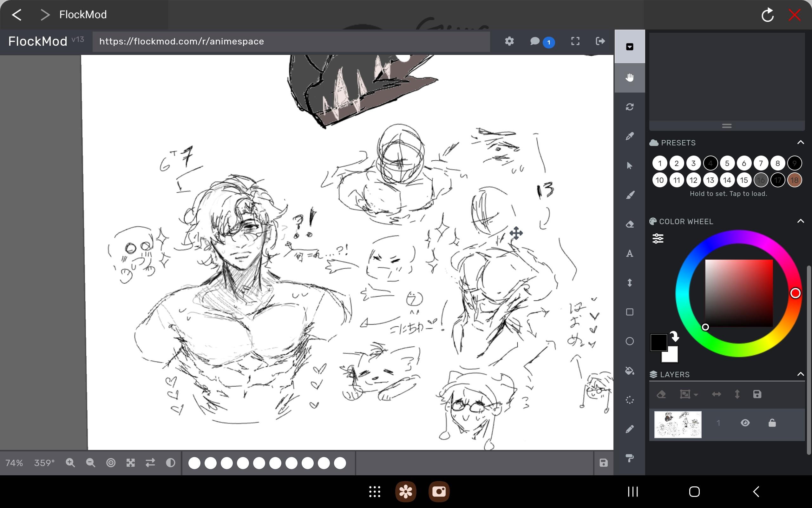
Task: Load preset number 12
Action: click(693, 180)
